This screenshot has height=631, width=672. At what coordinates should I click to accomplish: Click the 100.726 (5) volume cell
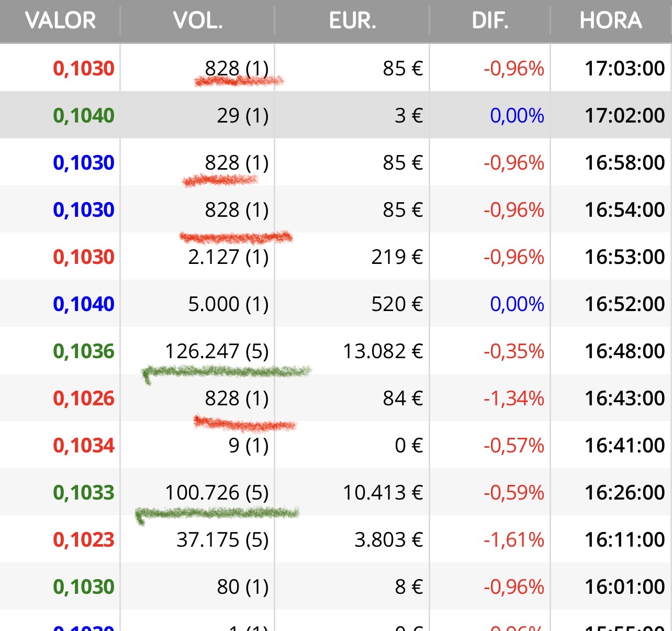(217, 493)
